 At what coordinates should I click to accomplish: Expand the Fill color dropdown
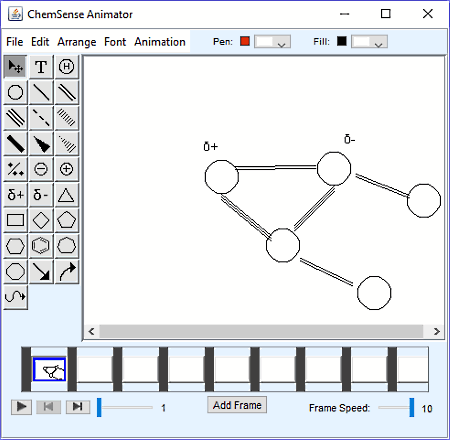click(x=369, y=42)
